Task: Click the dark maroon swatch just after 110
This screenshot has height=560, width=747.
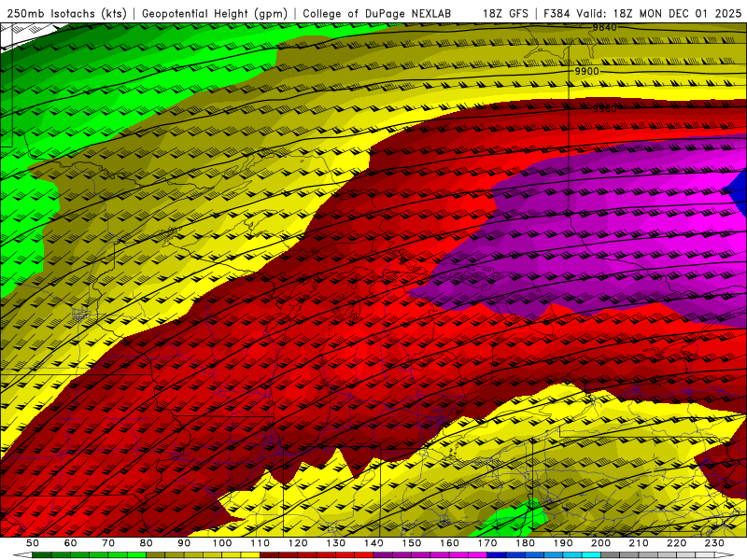Action: pyautogui.click(x=270, y=555)
